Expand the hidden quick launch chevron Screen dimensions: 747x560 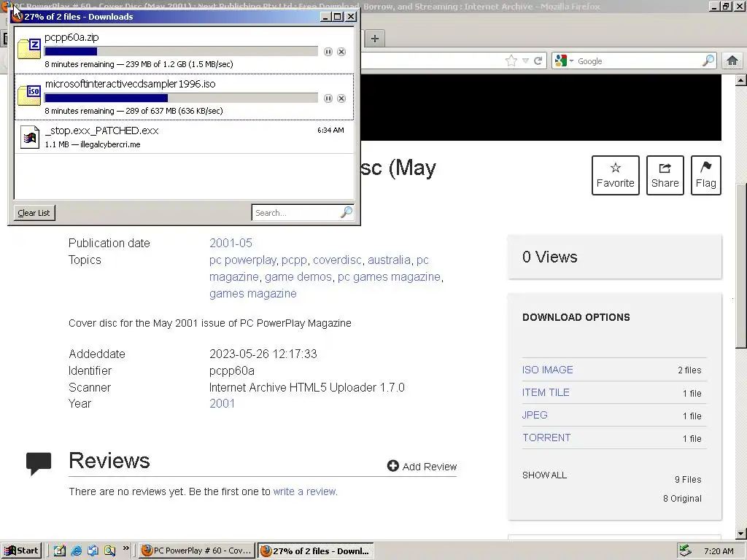coord(125,548)
